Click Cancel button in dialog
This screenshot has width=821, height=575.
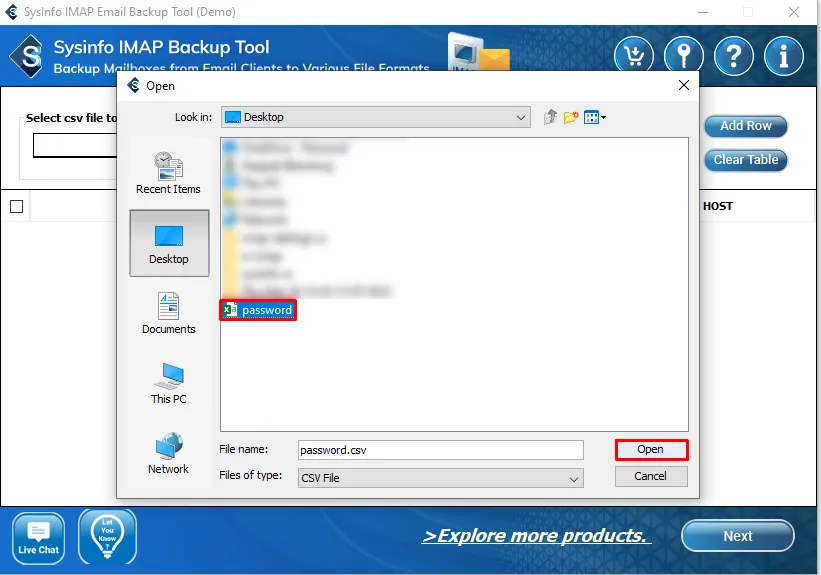[651, 476]
